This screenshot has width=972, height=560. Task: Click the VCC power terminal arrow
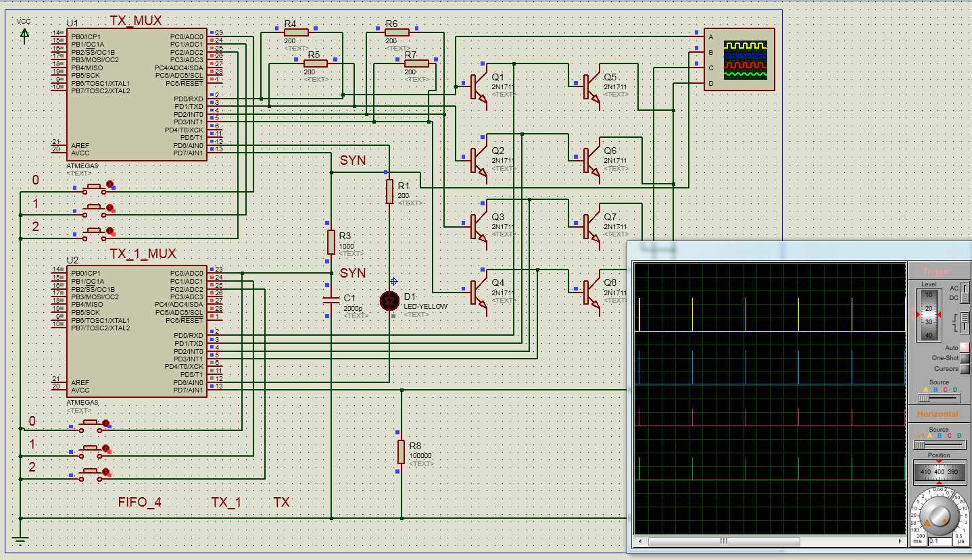(24, 35)
